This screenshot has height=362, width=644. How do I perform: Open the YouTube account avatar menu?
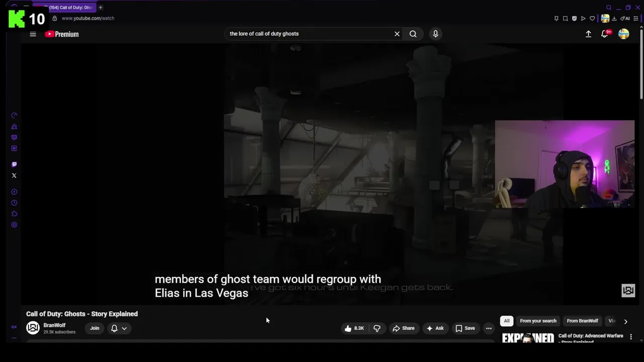coord(624,34)
